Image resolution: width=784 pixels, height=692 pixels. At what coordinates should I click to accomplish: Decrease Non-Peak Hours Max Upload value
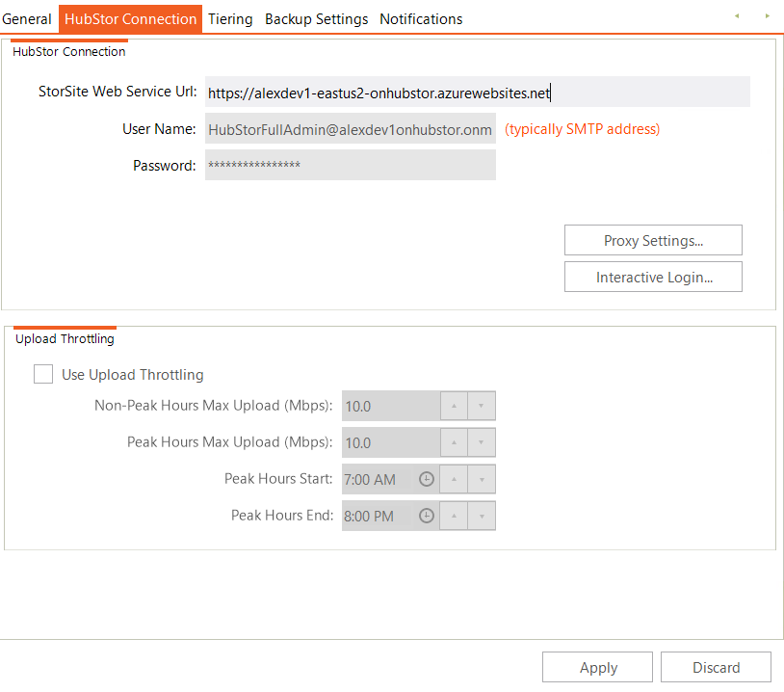pyautogui.click(x=481, y=406)
